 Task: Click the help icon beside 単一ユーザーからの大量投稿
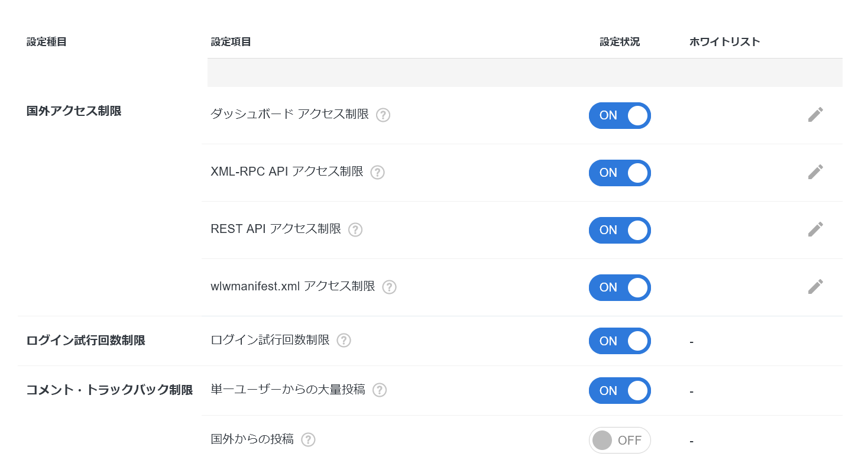point(380,390)
